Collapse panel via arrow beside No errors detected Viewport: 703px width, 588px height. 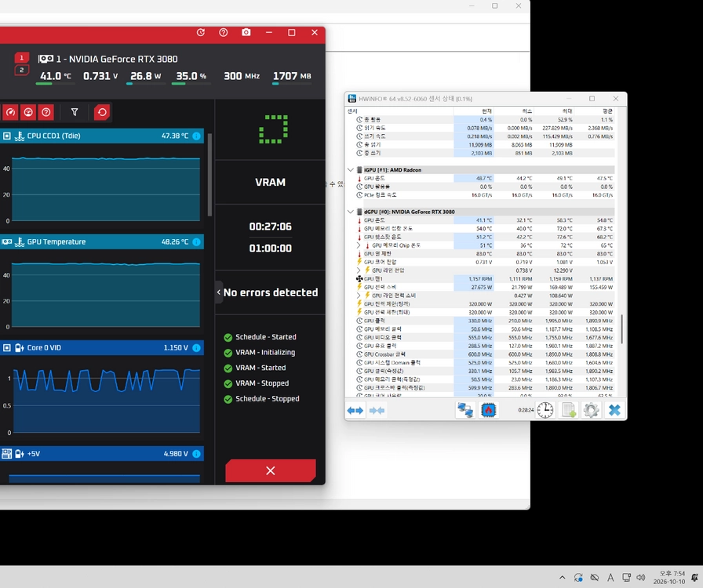(219, 292)
